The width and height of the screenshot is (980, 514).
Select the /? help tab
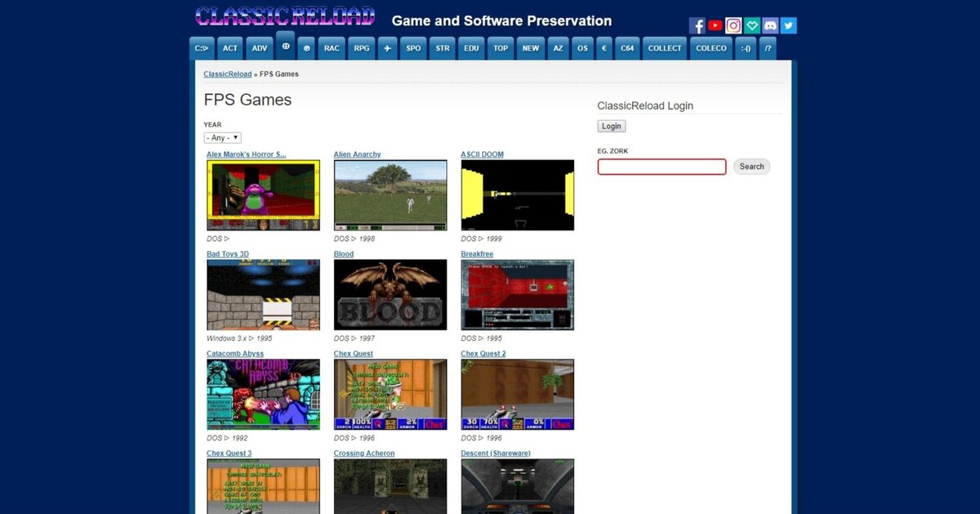[x=768, y=48]
